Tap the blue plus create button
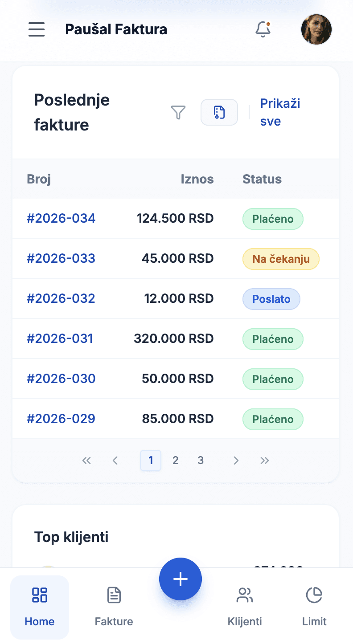This screenshot has height=644, width=353. (x=181, y=579)
